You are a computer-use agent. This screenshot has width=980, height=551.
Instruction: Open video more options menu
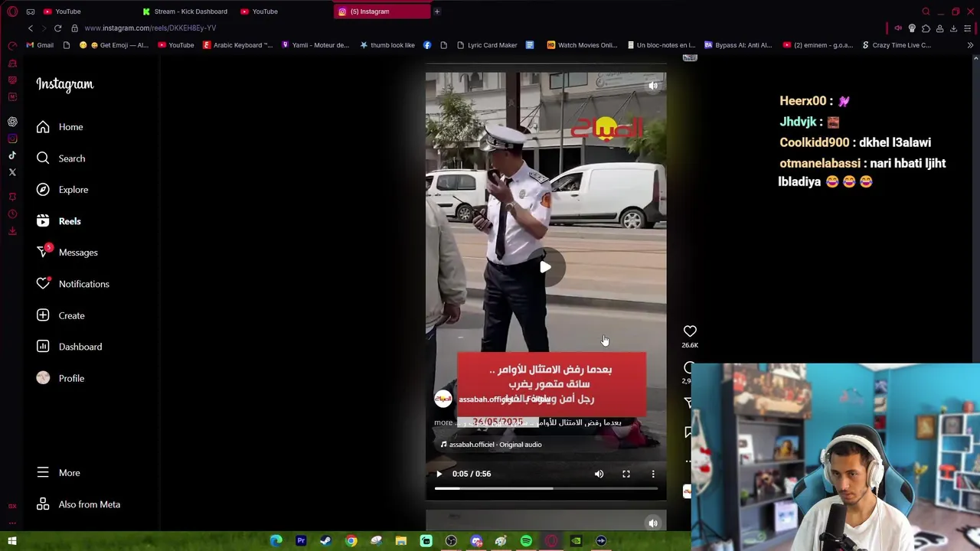tap(653, 474)
